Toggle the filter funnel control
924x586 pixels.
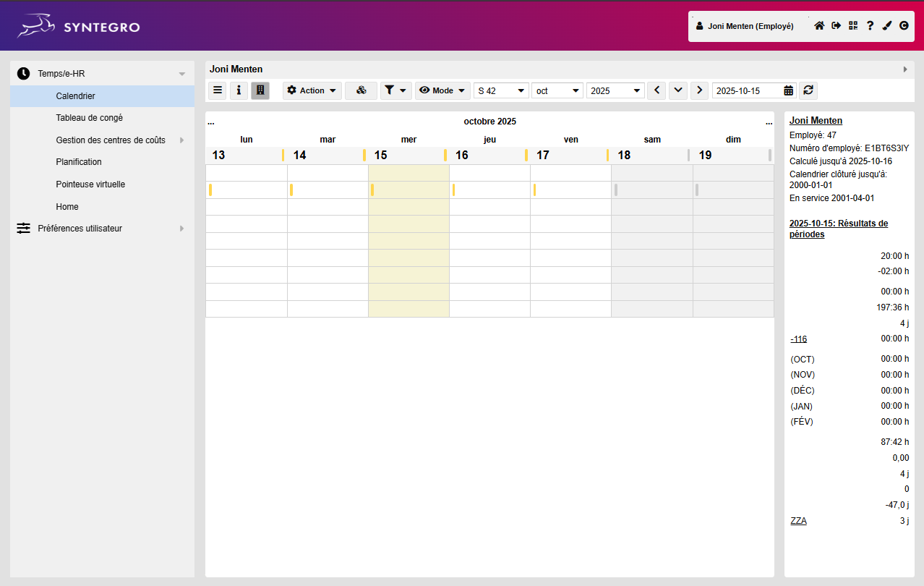(395, 90)
